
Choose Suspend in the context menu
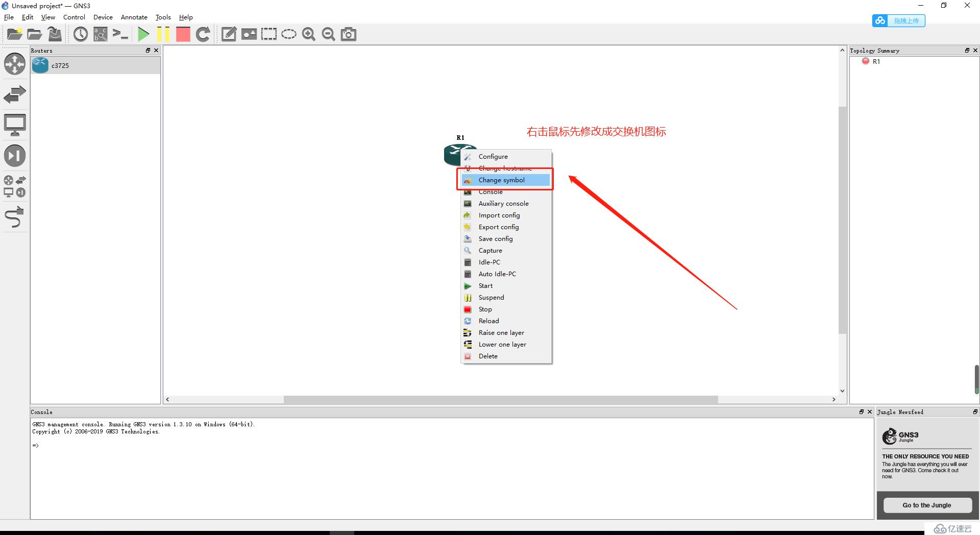(506, 298)
